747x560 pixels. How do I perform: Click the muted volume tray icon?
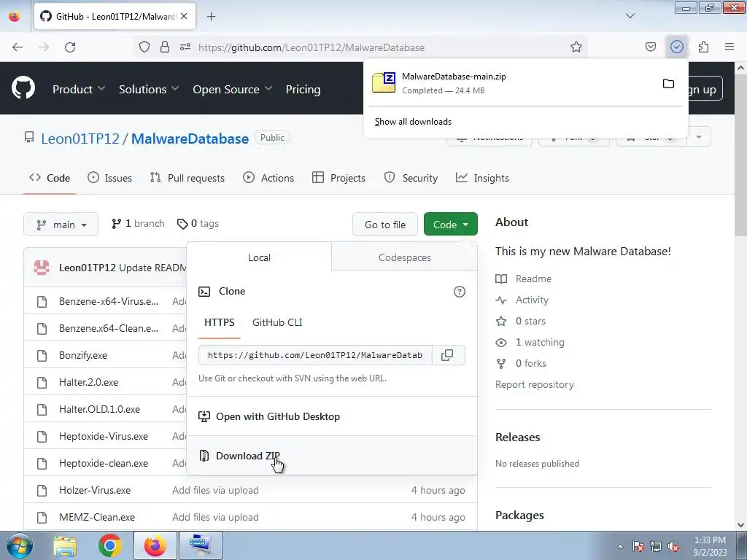tap(673, 546)
